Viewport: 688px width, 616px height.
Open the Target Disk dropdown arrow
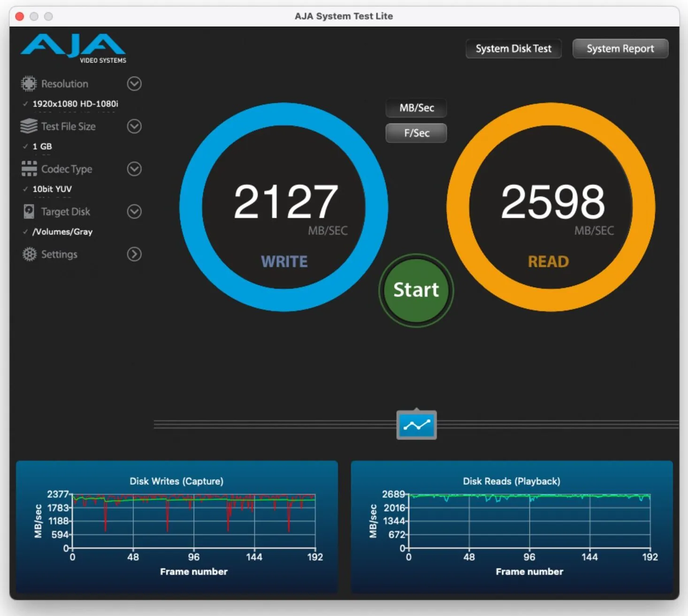(134, 212)
